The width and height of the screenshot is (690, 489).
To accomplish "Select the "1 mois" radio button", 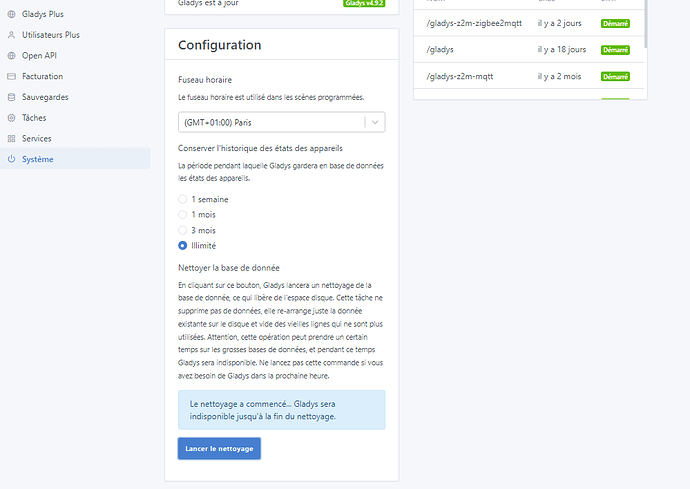I will 182,214.
